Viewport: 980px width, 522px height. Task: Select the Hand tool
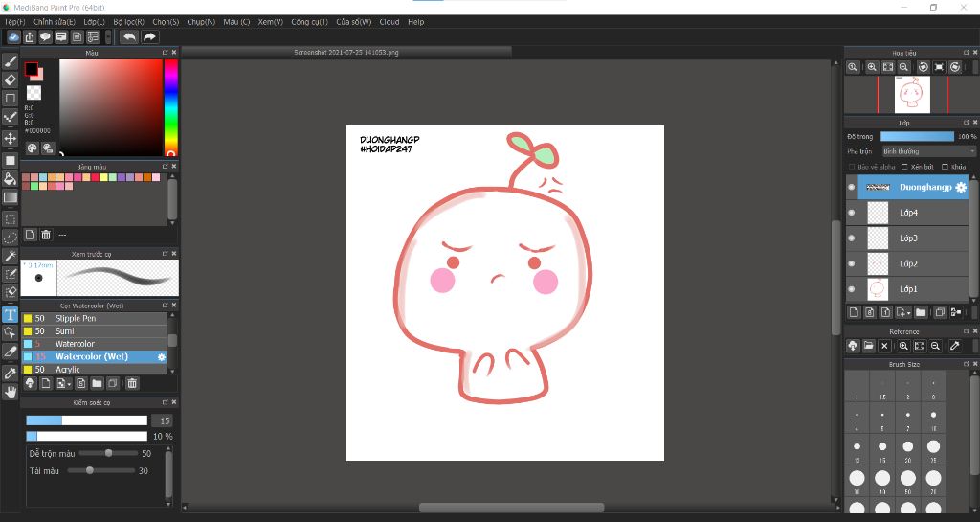(x=10, y=392)
